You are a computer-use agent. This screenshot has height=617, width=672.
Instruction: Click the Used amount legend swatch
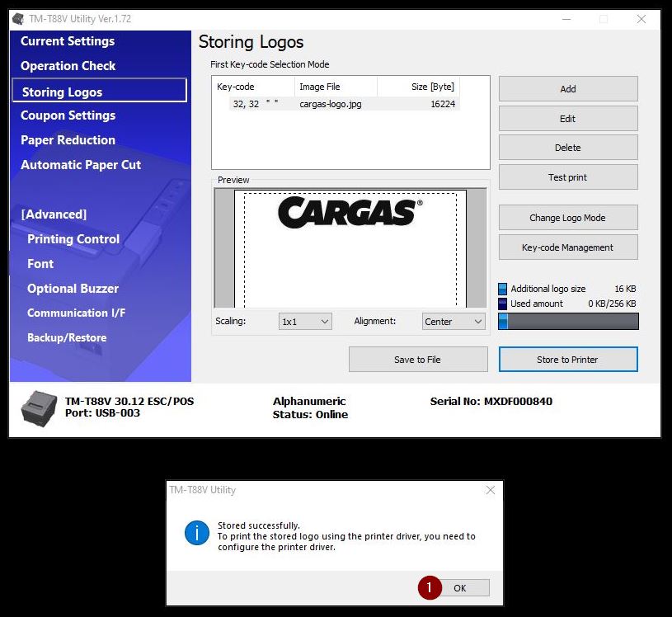coord(503,304)
